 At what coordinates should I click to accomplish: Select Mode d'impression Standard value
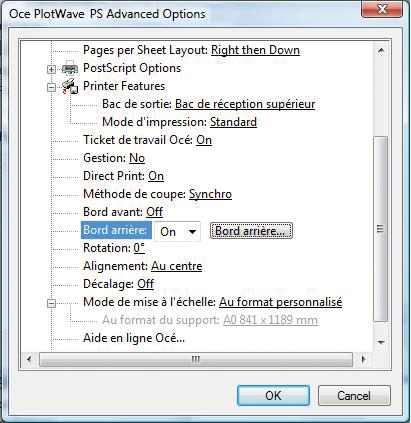click(x=233, y=122)
